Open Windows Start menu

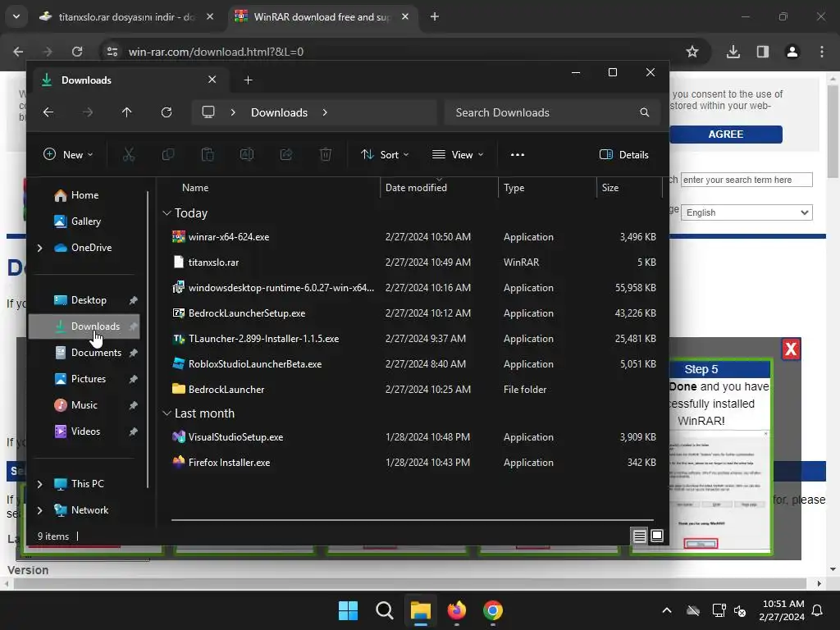coord(348,610)
